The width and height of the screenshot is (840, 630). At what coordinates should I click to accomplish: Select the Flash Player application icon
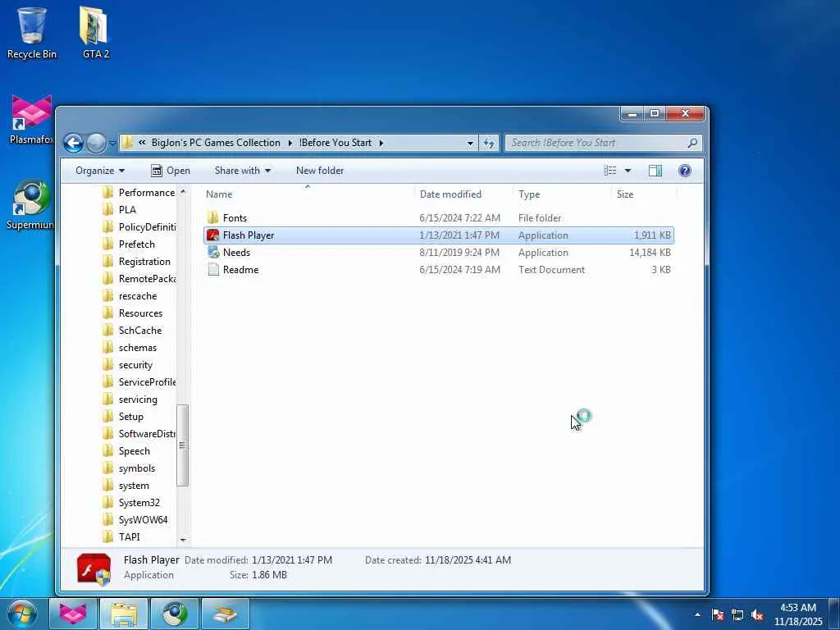pyautogui.click(x=213, y=235)
